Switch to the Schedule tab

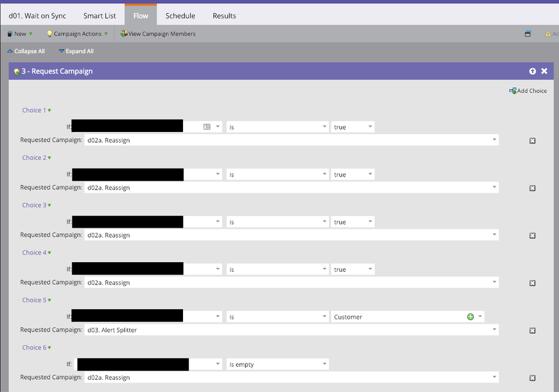pyautogui.click(x=180, y=16)
